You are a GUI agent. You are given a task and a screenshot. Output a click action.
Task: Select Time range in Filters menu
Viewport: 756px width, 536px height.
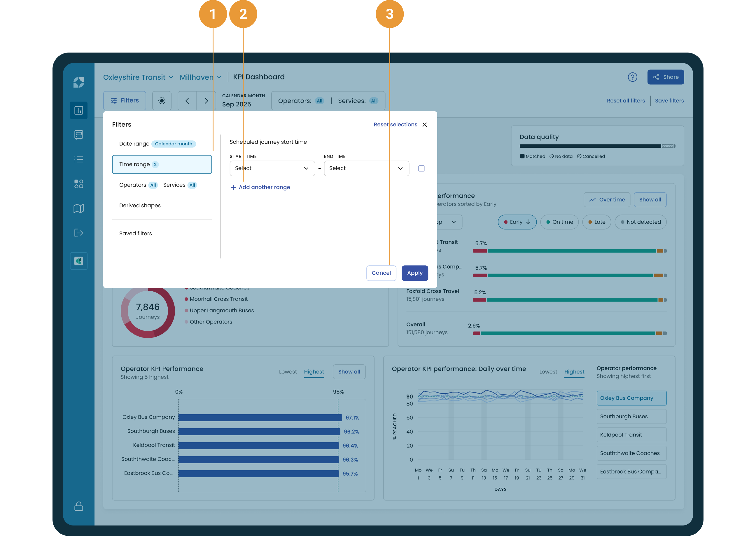(x=162, y=164)
